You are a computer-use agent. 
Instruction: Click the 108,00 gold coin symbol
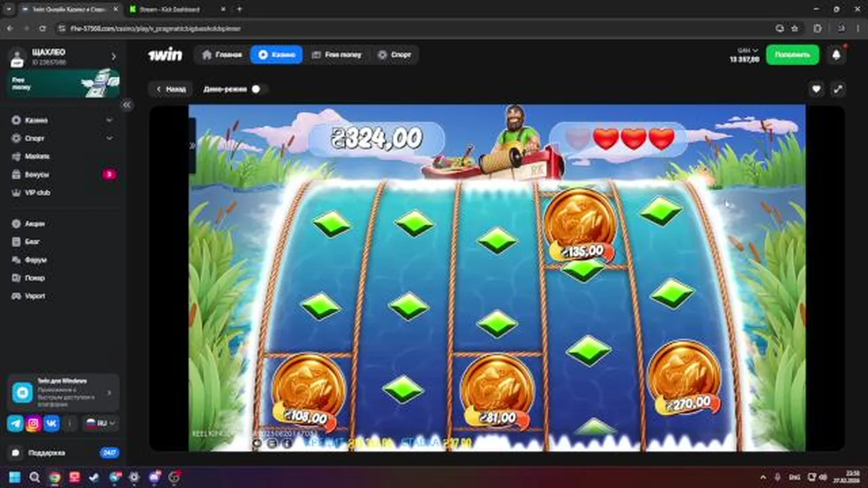307,392
